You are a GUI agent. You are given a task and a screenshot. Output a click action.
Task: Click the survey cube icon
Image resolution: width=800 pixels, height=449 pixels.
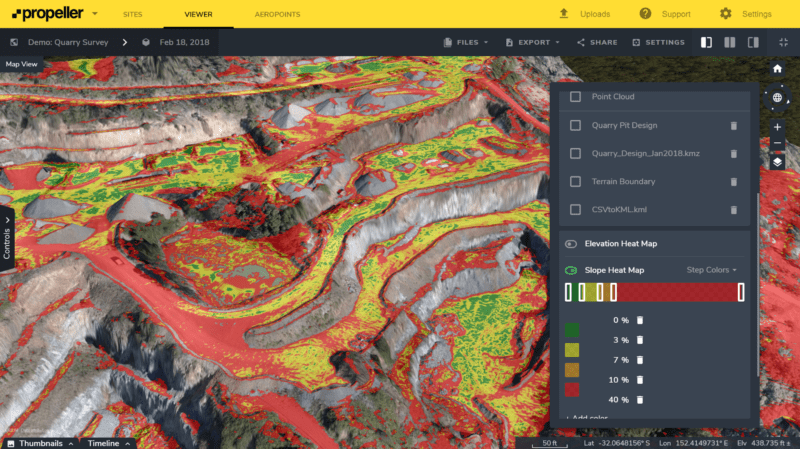point(146,42)
